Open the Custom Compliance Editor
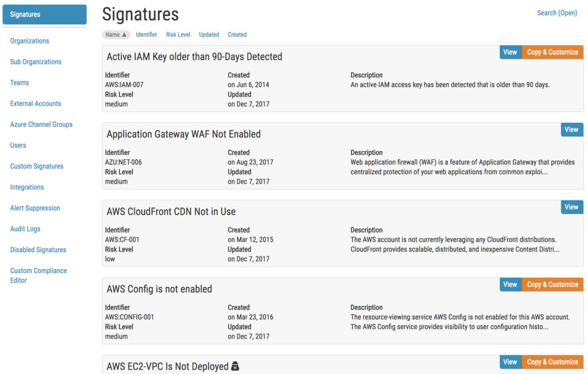Image resolution: width=588 pixels, height=374 pixels. [x=39, y=275]
